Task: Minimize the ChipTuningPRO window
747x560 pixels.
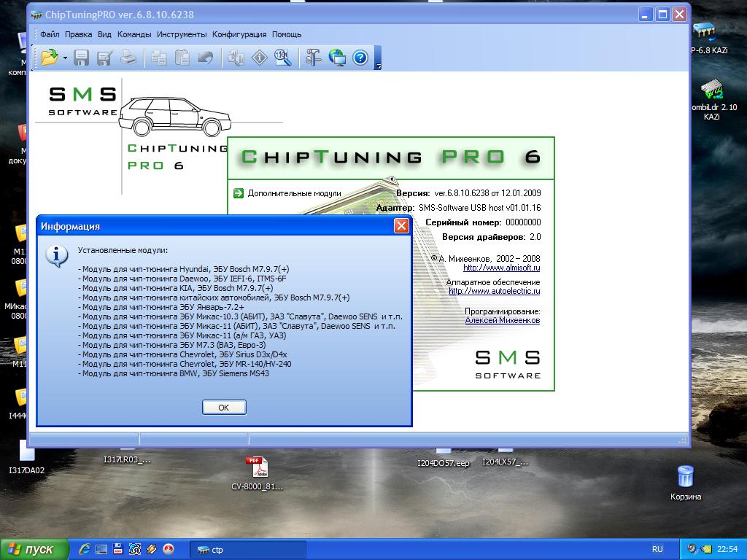Action: click(x=645, y=15)
